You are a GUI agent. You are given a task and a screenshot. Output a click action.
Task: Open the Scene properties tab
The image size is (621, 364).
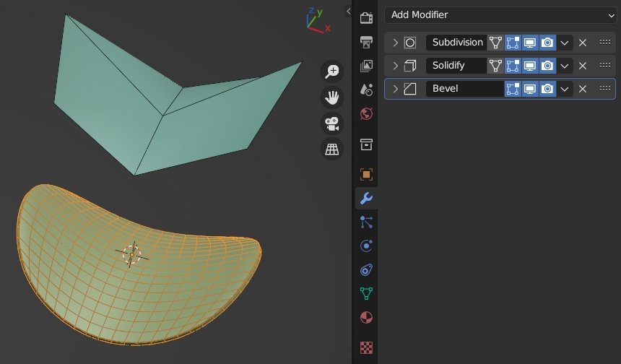coord(366,90)
